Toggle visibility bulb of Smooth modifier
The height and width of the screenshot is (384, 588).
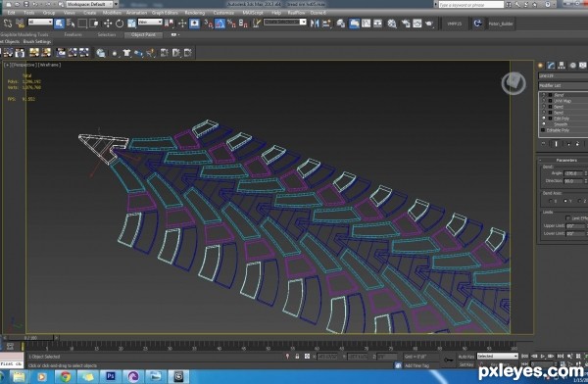(x=544, y=124)
